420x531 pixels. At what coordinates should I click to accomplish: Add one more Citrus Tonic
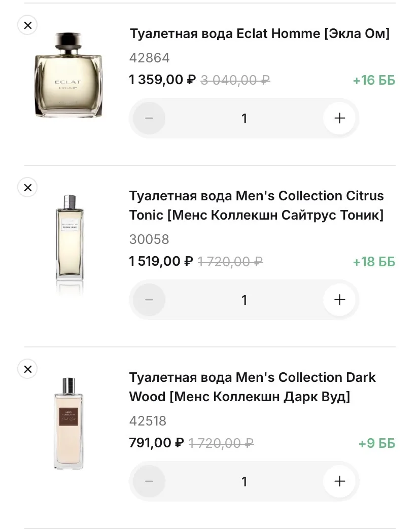pos(339,300)
